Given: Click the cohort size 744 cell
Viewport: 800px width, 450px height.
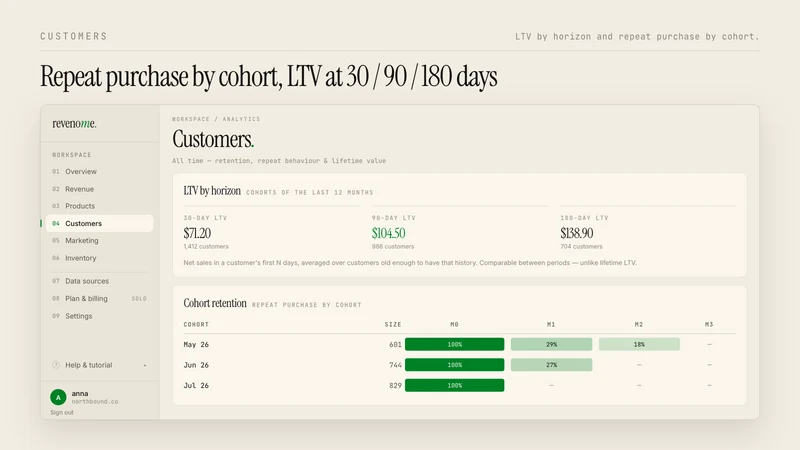Looking at the screenshot, I should coord(395,365).
